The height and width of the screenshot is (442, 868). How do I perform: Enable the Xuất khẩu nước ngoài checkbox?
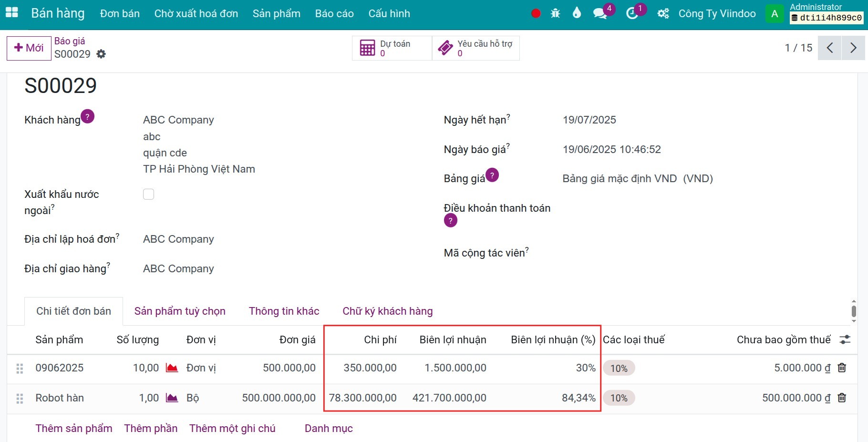pos(148,194)
